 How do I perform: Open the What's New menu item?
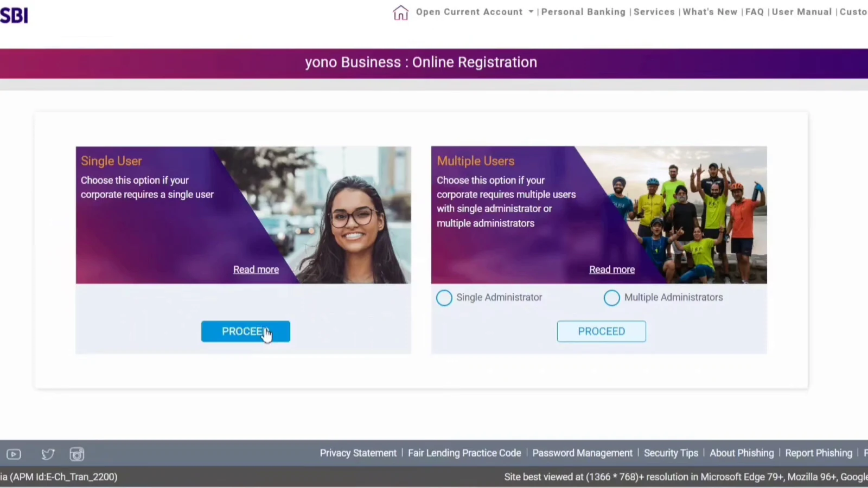coord(710,12)
